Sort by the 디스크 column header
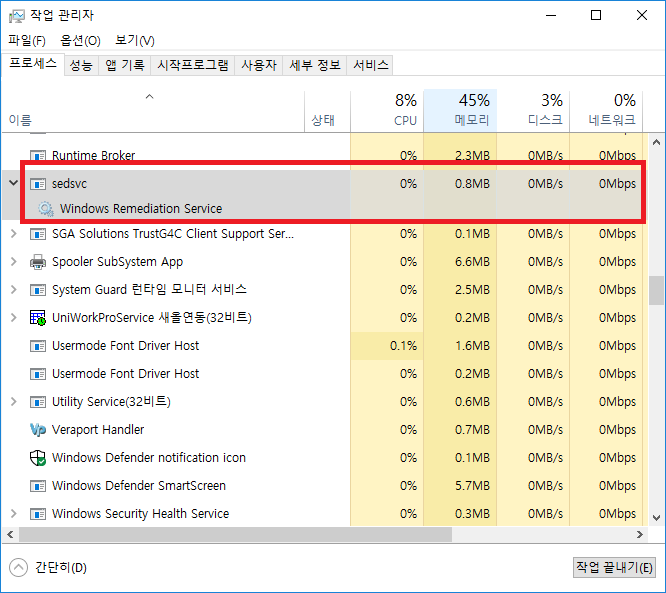This screenshot has width=666, height=593. pos(533,111)
